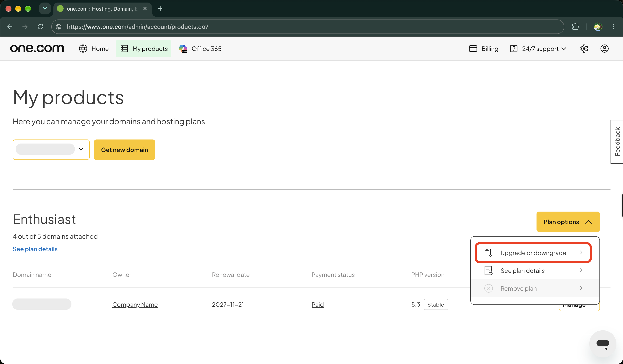Click the one.com tab title
This screenshot has width=623, height=364.
pos(102,9)
